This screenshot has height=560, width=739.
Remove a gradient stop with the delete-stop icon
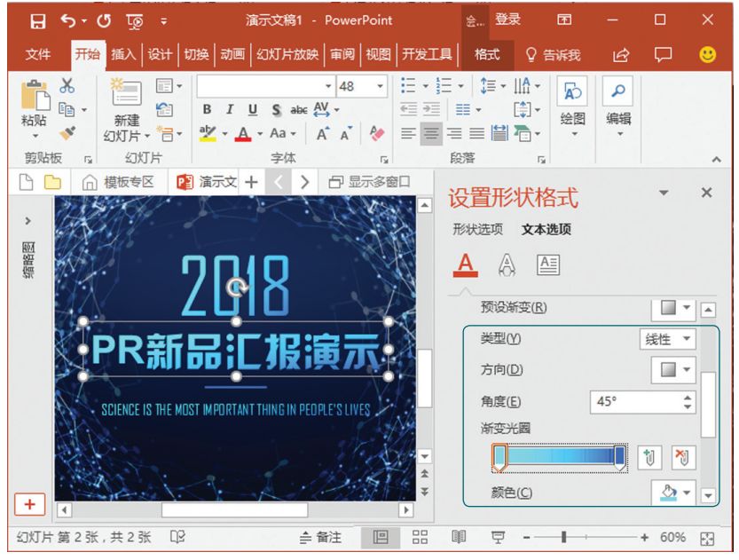click(685, 457)
